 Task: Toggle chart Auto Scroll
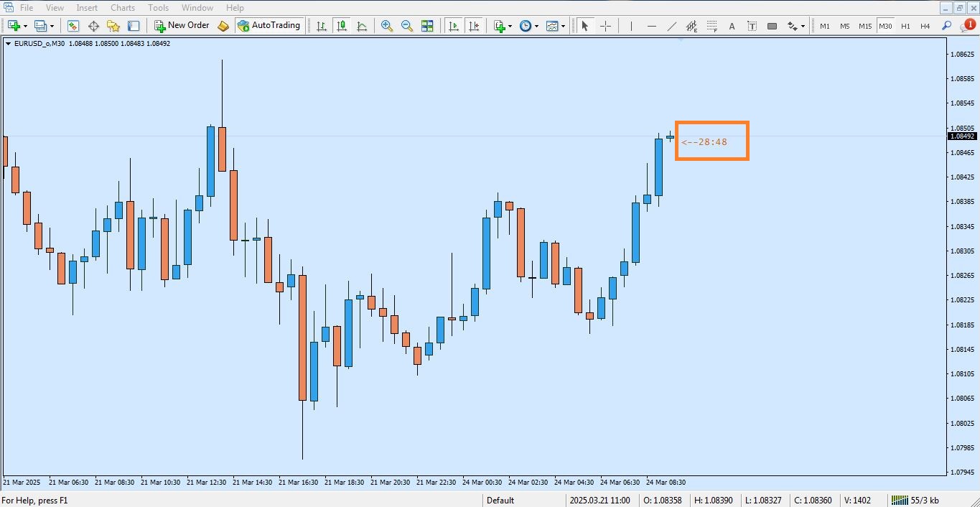(454, 26)
